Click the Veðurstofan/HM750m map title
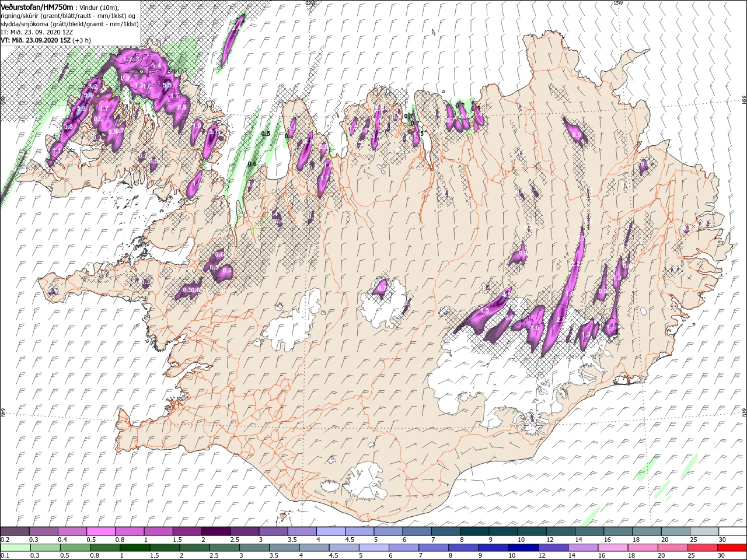The image size is (747, 560). [37, 6]
